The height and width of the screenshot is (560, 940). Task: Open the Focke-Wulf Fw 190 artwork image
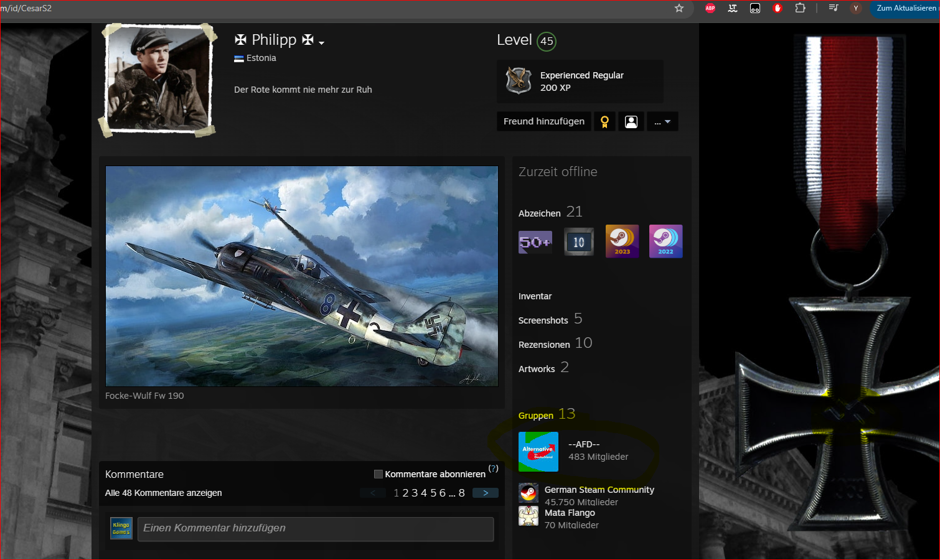[302, 276]
